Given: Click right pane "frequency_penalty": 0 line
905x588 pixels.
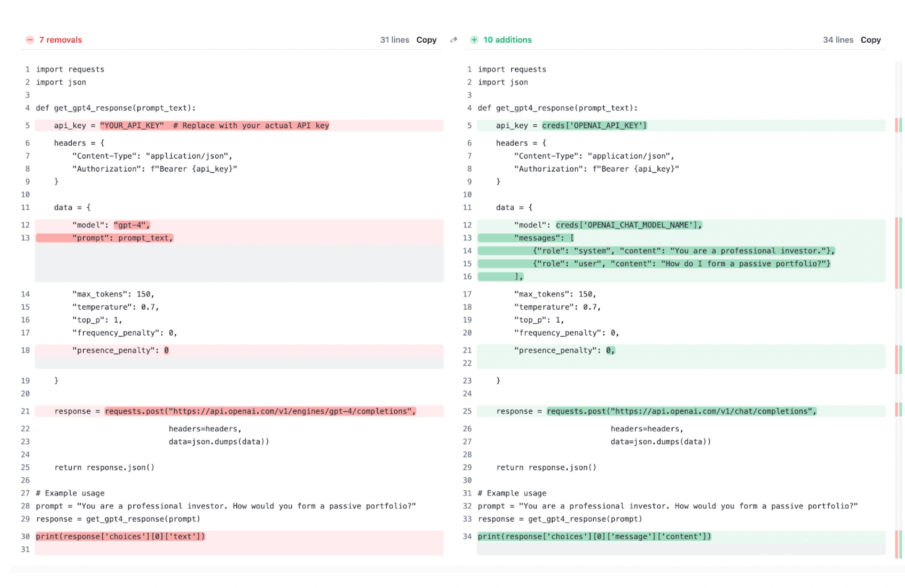Looking at the screenshot, I should (566, 333).
